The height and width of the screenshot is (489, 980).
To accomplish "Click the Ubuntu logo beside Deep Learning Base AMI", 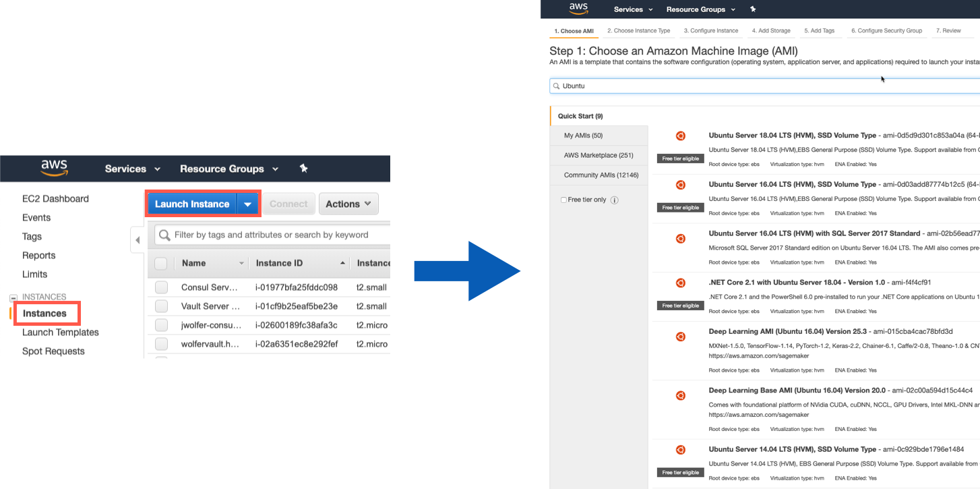I will (681, 395).
